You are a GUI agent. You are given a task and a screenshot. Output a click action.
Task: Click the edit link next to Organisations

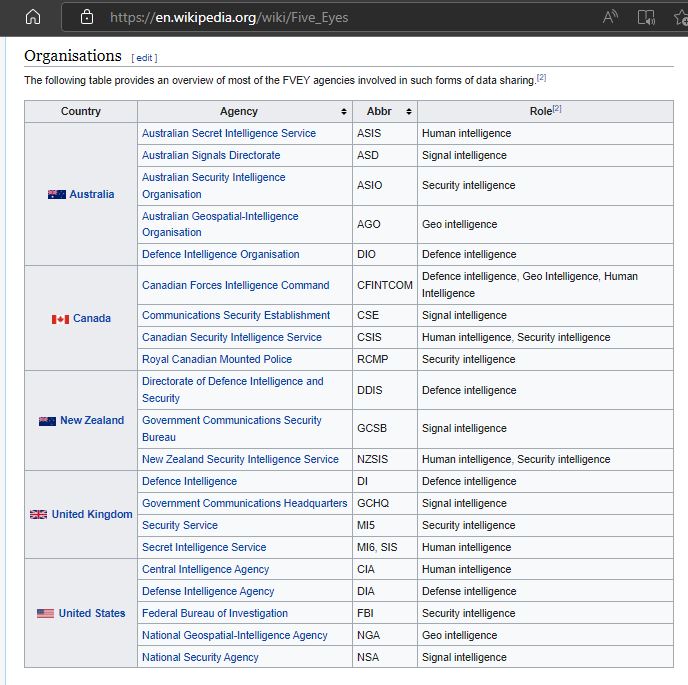[144, 58]
